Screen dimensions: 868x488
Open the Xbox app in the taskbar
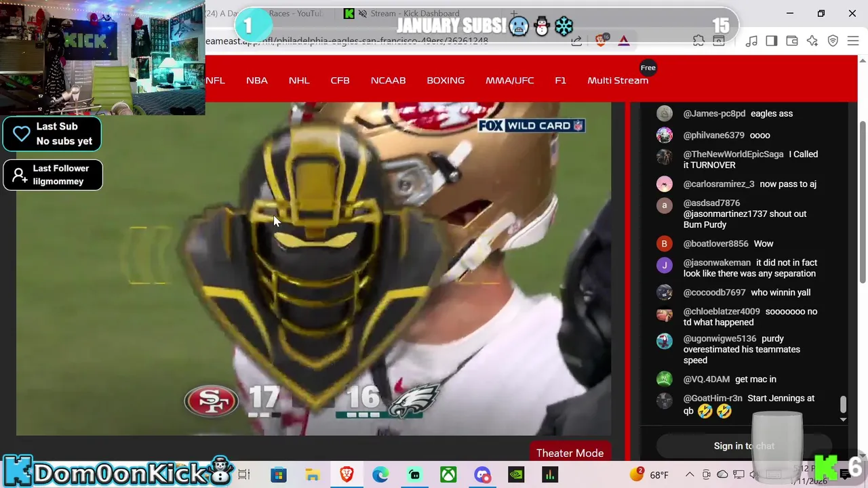click(x=448, y=474)
